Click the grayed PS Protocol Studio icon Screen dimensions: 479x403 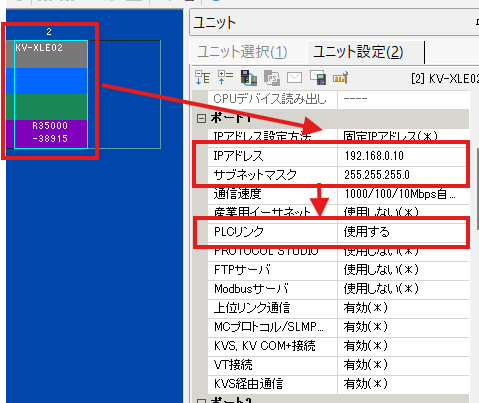pos(272,78)
